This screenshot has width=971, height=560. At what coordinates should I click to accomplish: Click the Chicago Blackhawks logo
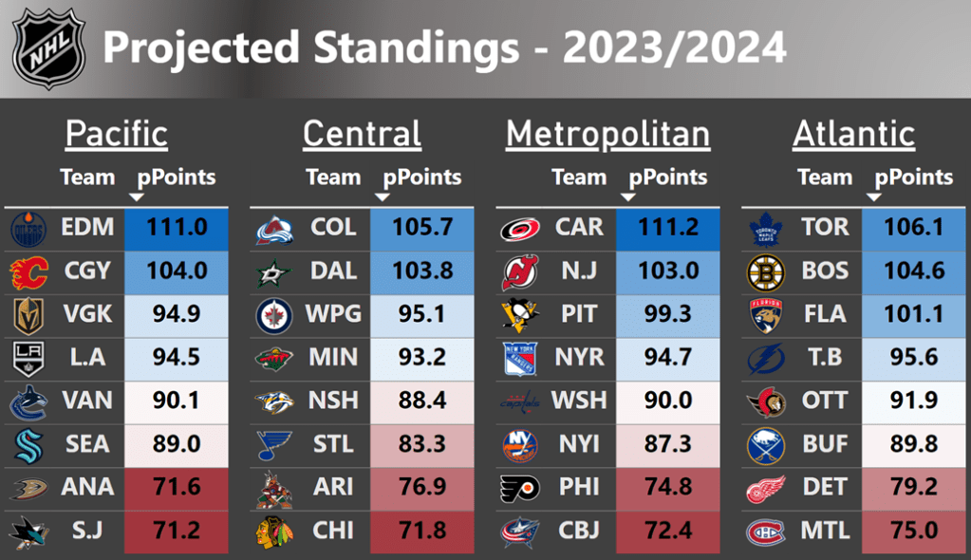[274, 532]
